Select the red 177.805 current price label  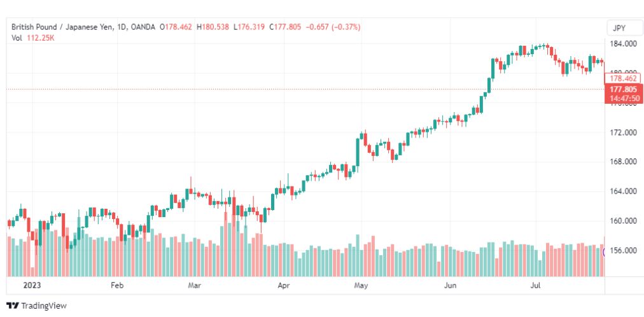[x=623, y=90]
